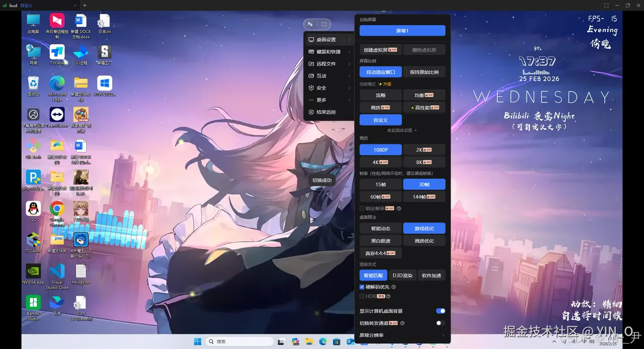
Task: Click the fullscreen icon in the session toolbar
Action: (x=324, y=24)
